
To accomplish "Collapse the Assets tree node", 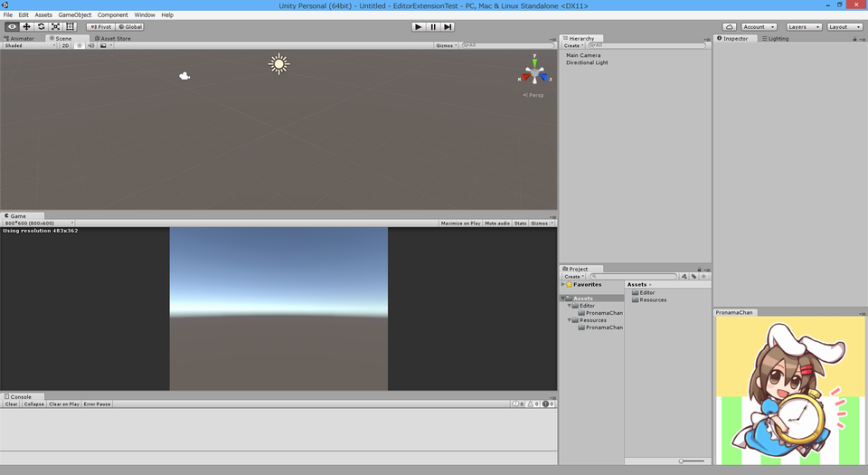I will [563, 299].
